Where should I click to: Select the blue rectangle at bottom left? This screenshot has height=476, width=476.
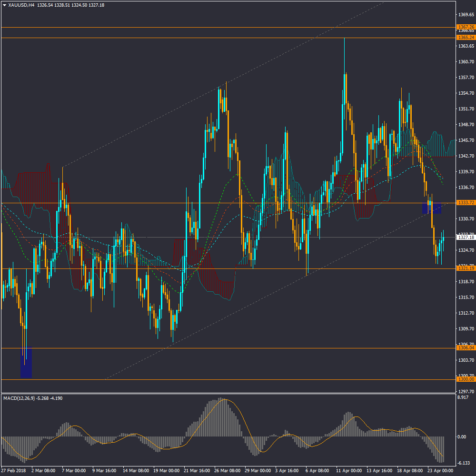tap(26, 362)
